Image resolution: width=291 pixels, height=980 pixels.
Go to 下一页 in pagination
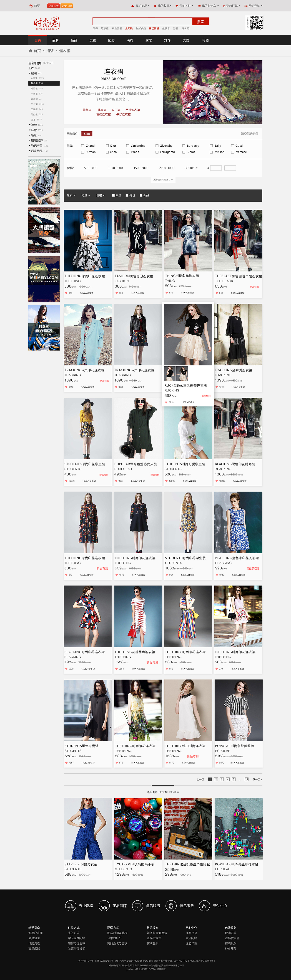(x=257, y=780)
